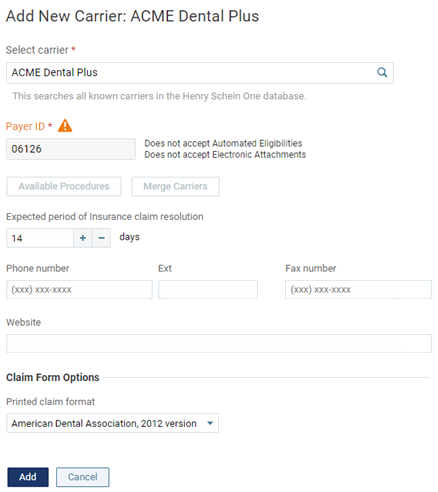Click the Merge Carriers button
The height and width of the screenshot is (492, 438).
tap(176, 186)
